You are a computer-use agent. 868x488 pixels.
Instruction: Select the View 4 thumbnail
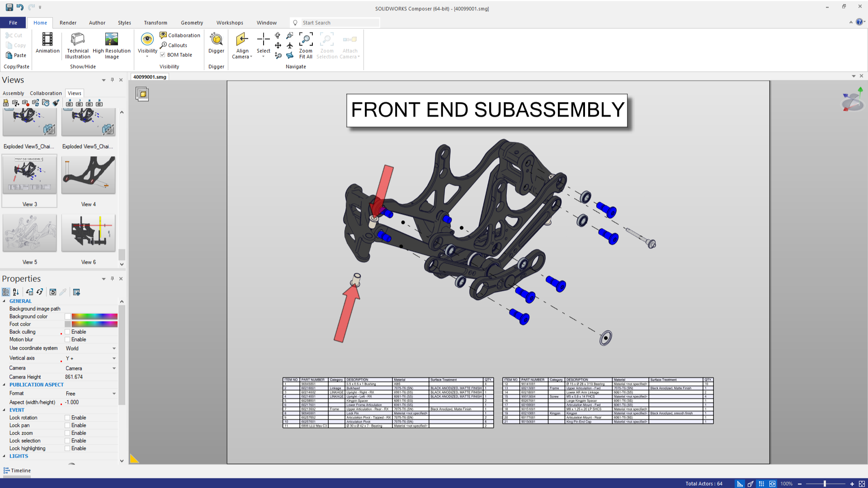[89, 175]
